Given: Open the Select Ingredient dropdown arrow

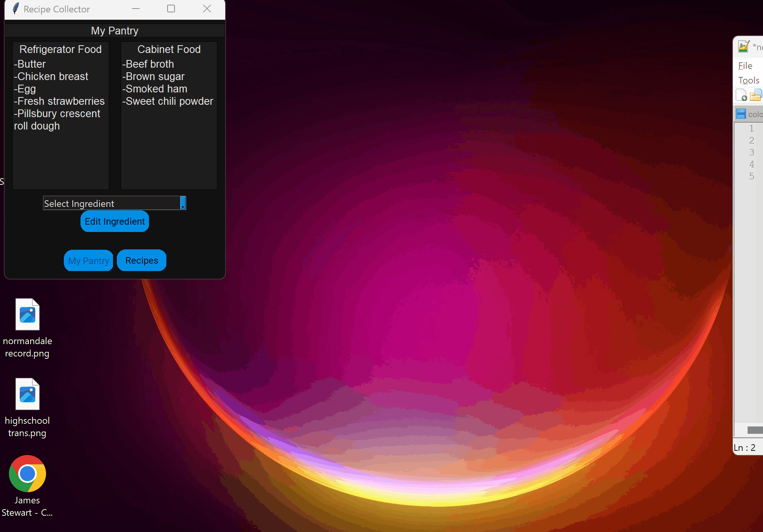Looking at the screenshot, I should click(x=183, y=203).
